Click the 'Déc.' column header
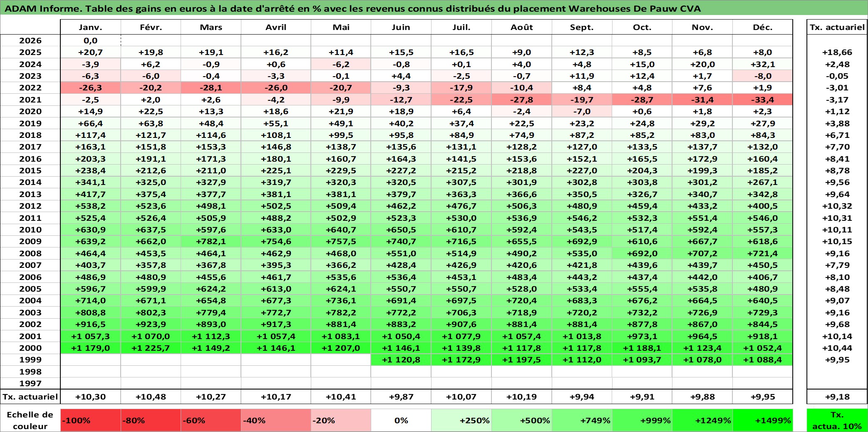 pos(763,27)
